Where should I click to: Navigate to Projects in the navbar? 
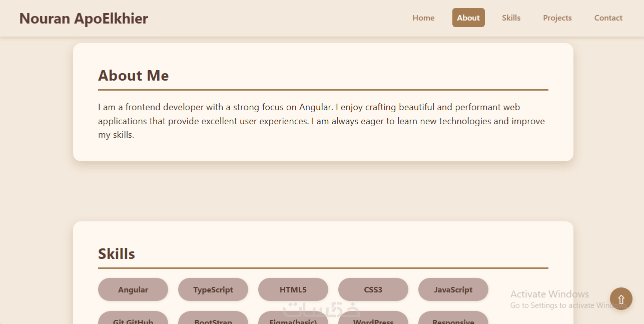[557, 18]
